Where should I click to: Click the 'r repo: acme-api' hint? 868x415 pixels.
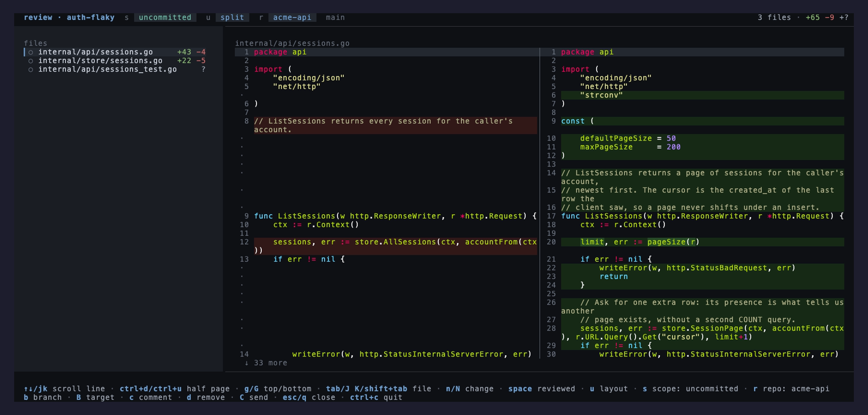[791, 389]
